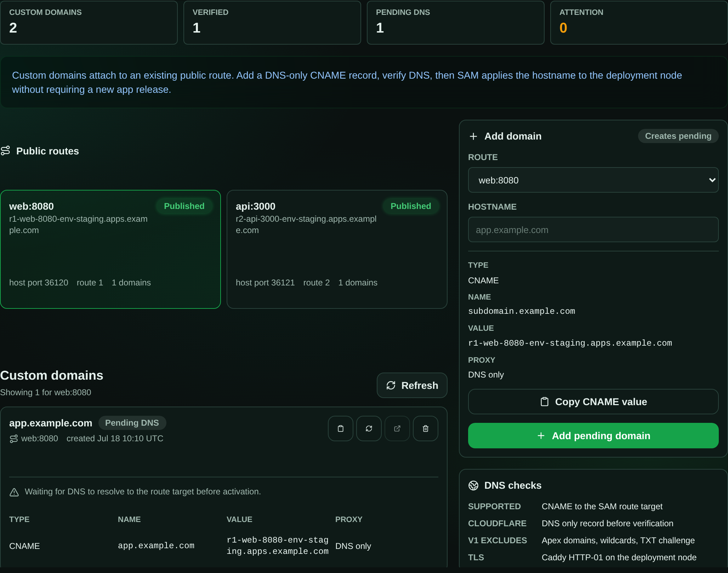Select the api:3000 route card
The height and width of the screenshot is (573, 728).
(x=337, y=249)
